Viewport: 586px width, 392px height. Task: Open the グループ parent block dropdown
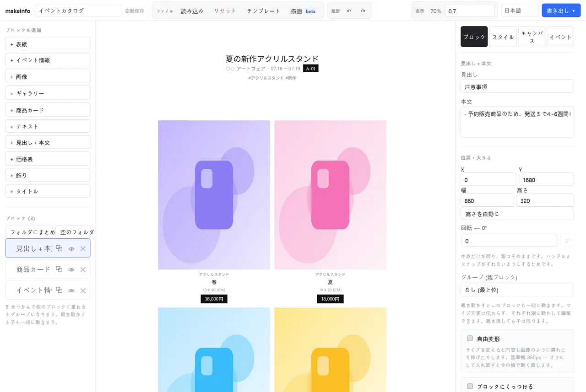coord(517,290)
